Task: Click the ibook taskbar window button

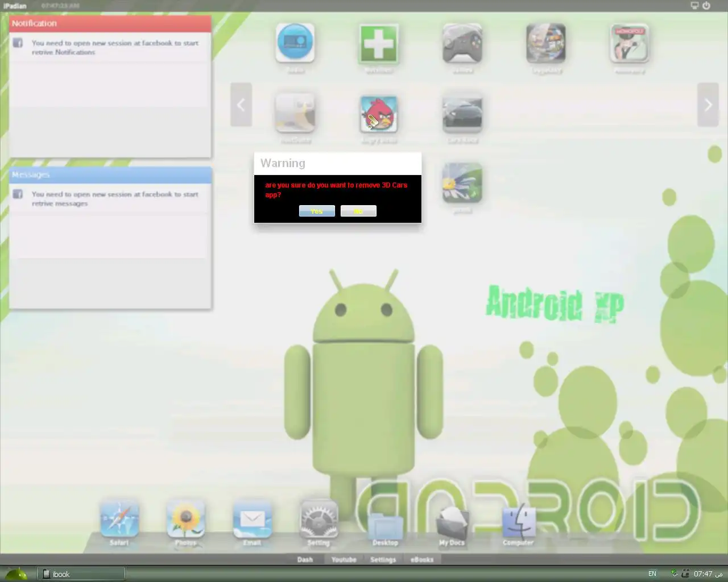Action: point(81,574)
